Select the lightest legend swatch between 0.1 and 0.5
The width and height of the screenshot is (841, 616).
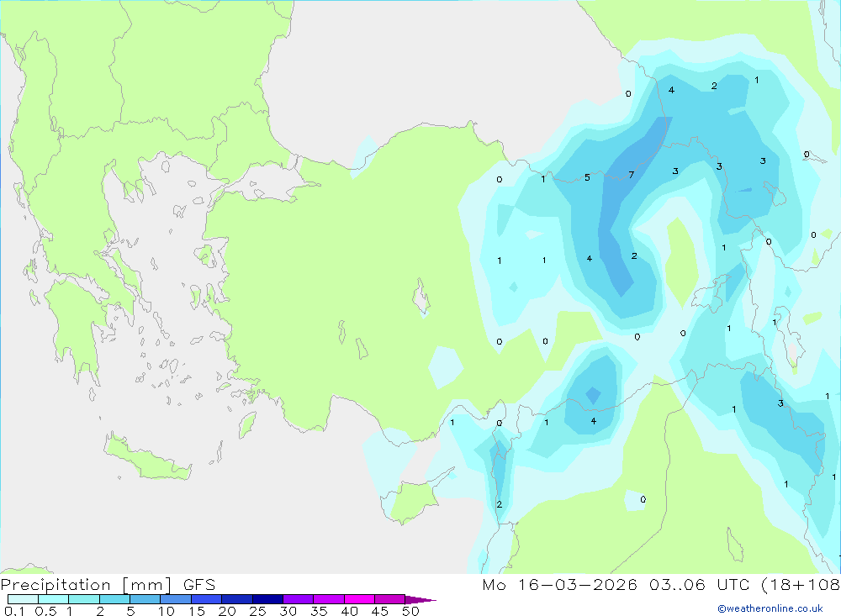click(x=23, y=599)
